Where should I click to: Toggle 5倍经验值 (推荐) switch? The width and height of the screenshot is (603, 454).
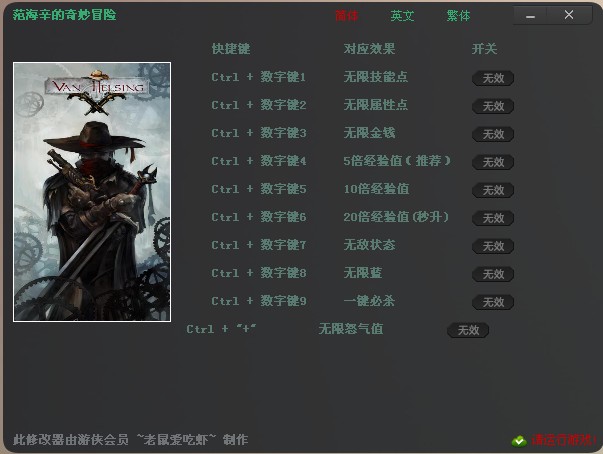click(493, 162)
